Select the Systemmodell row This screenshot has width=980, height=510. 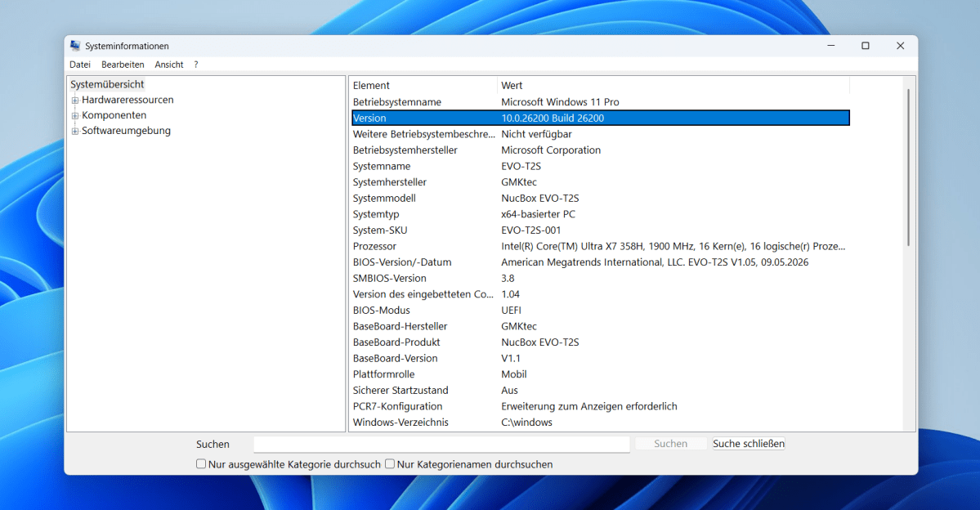point(600,198)
